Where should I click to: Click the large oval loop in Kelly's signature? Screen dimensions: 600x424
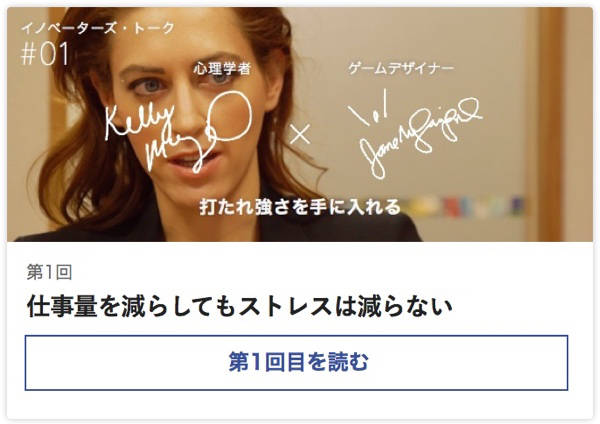pos(230,116)
